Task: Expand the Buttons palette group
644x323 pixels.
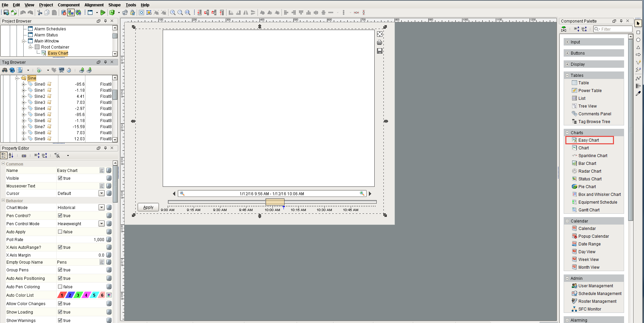Action: pos(567,53)
